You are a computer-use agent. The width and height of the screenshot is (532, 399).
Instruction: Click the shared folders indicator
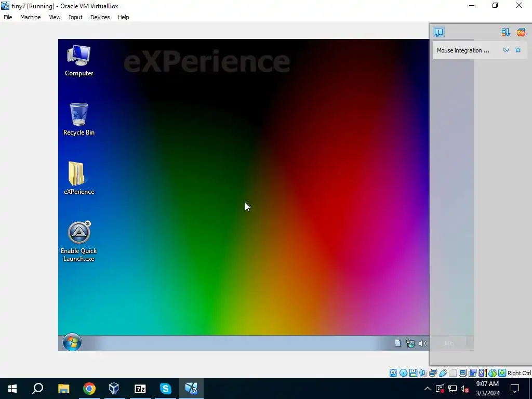pyautogui.click(x=453, y=373)
